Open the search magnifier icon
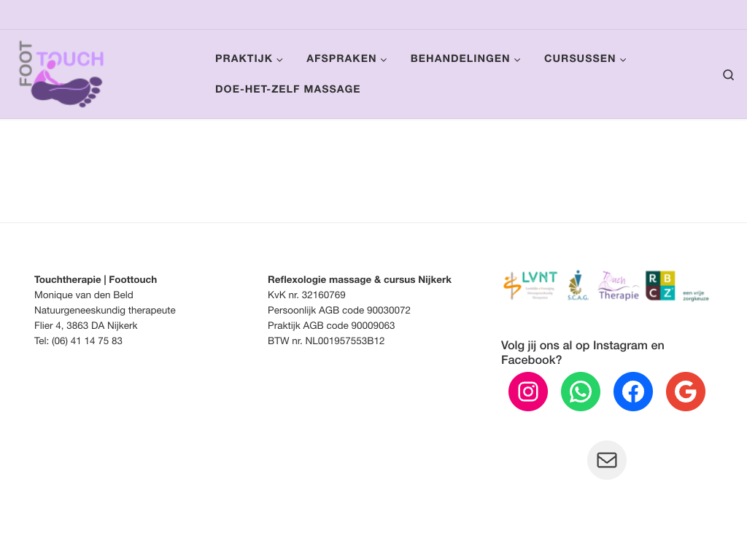This screenshot has width=747, height=560. pyautogui.click(x=728, y=74)
